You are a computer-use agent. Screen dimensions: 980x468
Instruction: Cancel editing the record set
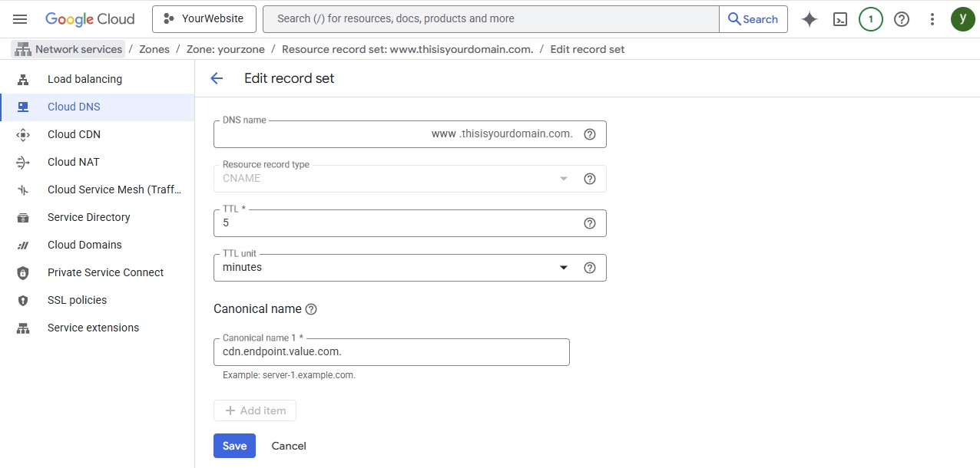(x=289, y=446)
